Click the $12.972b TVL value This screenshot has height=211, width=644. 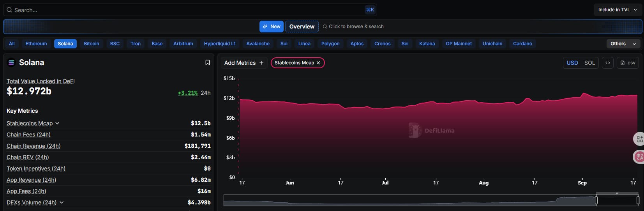(29, 91)
